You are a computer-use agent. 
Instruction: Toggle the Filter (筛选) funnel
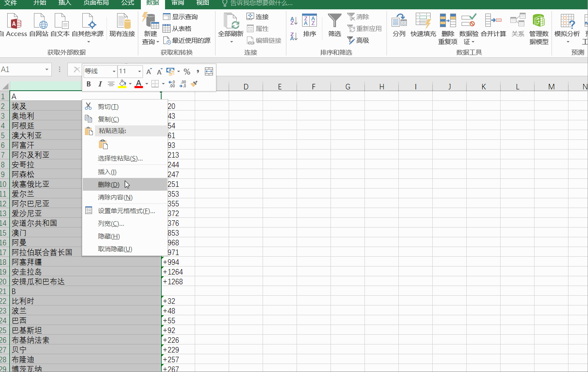(x=335, y=25)
